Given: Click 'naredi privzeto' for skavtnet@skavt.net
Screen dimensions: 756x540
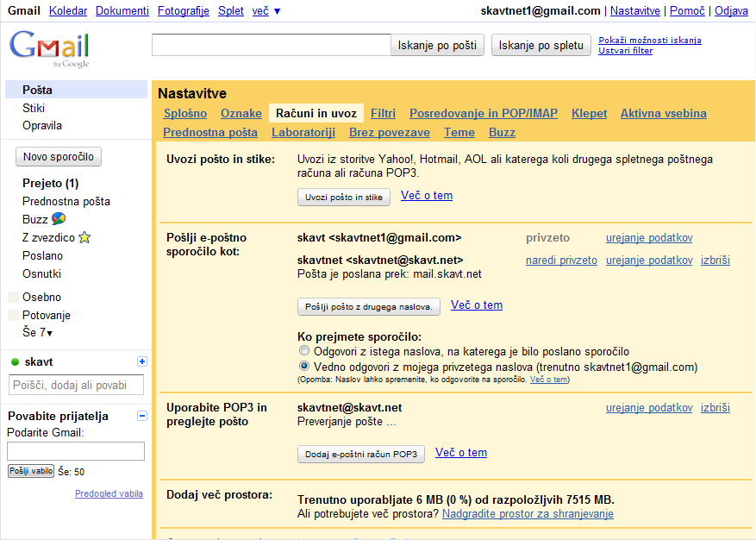Looking at the screenshot, I should point(561,261).
